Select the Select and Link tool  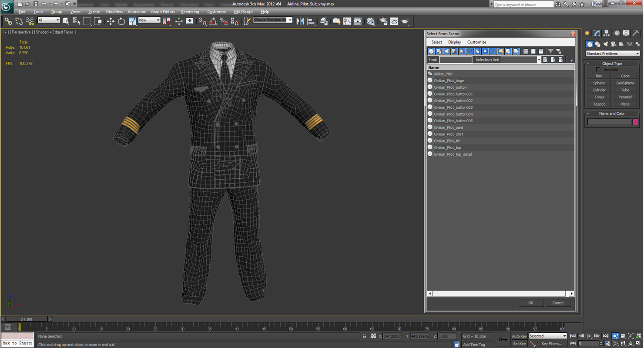click(8, 21)
